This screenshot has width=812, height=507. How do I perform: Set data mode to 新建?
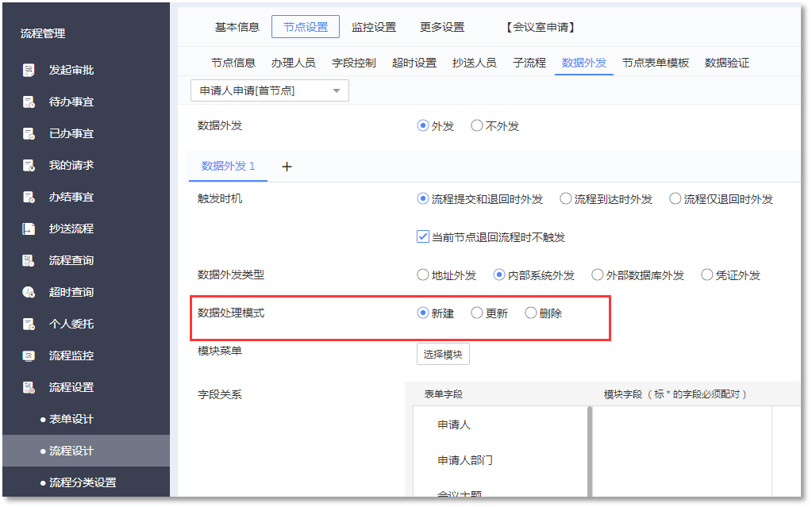pyautogui.click(x=422, y=313)
